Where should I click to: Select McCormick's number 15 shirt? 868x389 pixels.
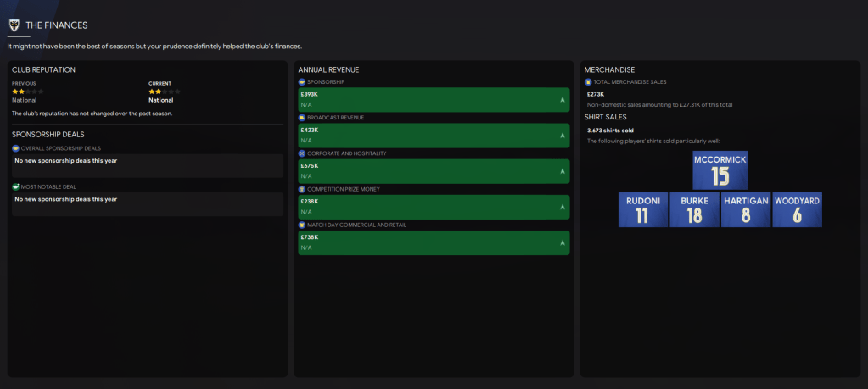tap(720, 170)
